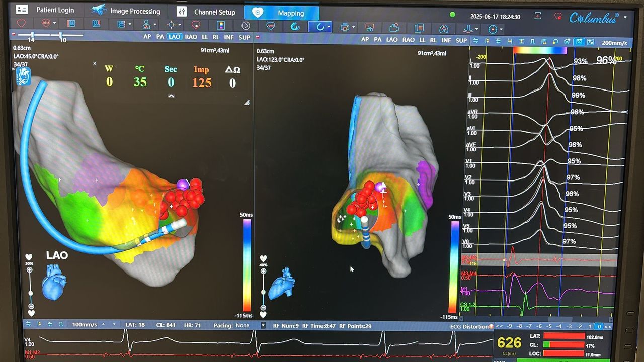This screenshot has width=644, height=362.
Task: Select beat offset 0 button
Action: (599, 327)
